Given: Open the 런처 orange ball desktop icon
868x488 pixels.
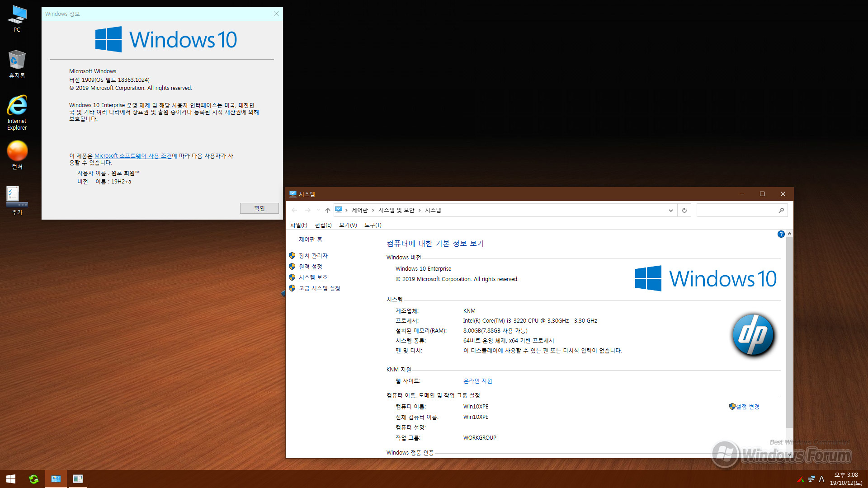Looking at the screenshot, I should tap(17, 155).
